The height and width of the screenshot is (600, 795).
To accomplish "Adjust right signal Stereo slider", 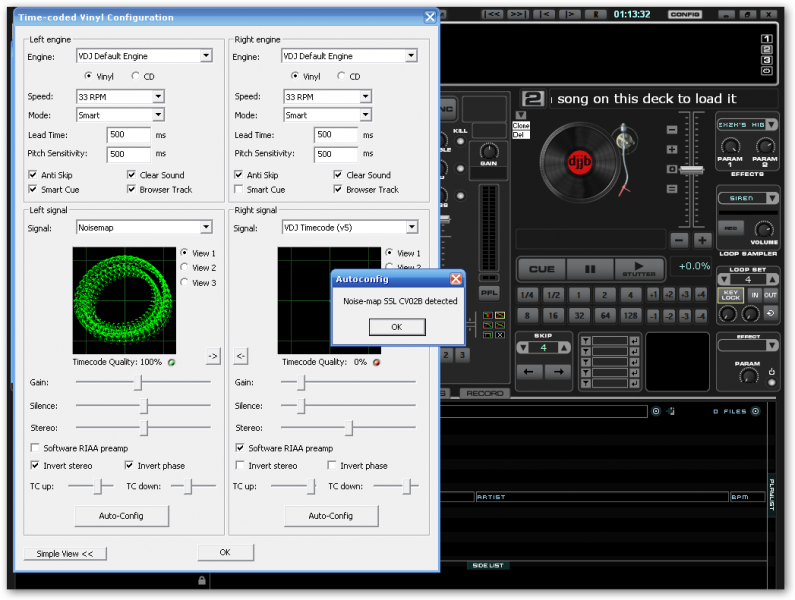I will 349,428.
